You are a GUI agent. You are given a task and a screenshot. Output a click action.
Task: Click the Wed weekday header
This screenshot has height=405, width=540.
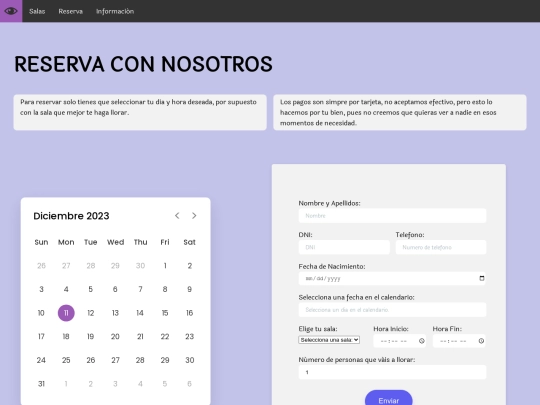click(115, 242)
